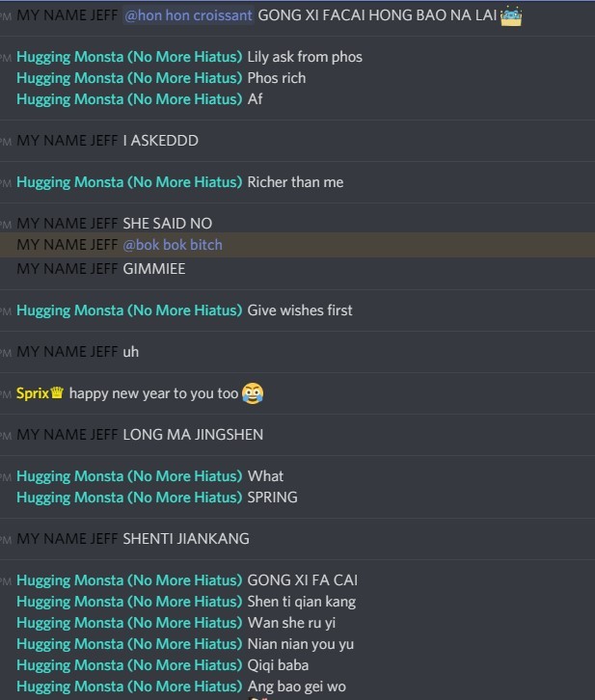Click MY NAME JEFF beside "SHE SAID NO"
The image size is (595, 700).
(x=68, y=224)
